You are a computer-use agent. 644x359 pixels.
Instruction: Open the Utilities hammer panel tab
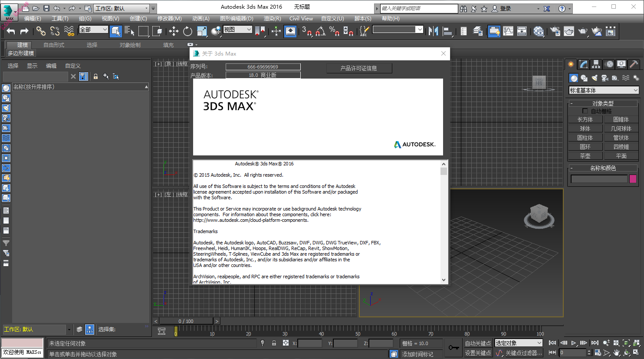[x=634, y=64]
